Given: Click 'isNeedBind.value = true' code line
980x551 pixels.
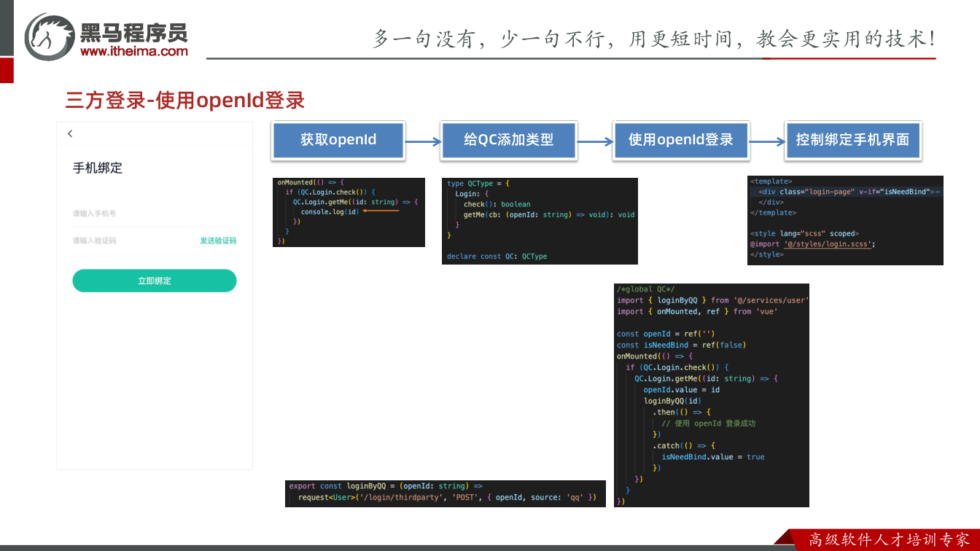Looking at the screenshot, I should coord(713,457).
